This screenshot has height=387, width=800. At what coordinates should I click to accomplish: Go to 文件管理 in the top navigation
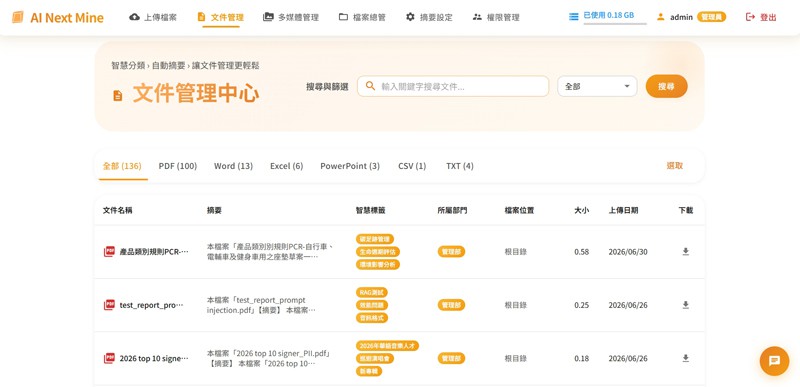point(220,17)
